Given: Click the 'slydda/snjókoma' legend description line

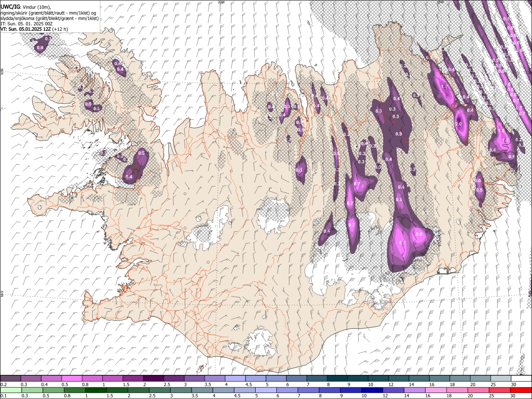Looking at the screenshot, I should (49, 18).
